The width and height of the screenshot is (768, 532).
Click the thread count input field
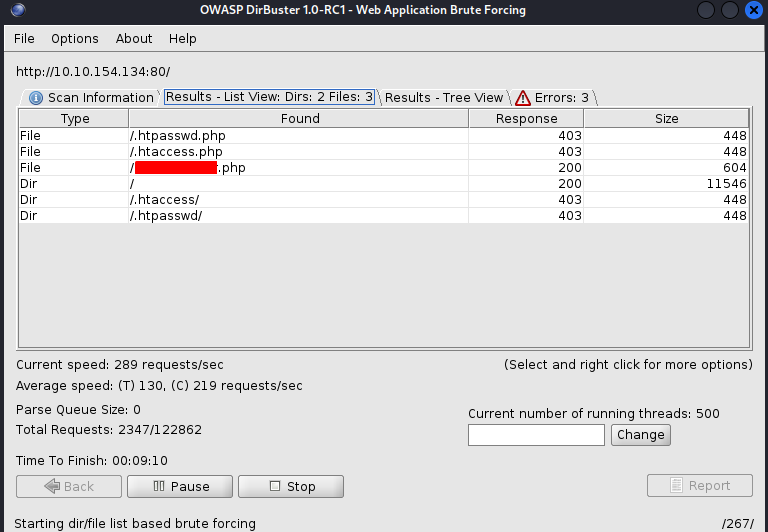point(536,435)
